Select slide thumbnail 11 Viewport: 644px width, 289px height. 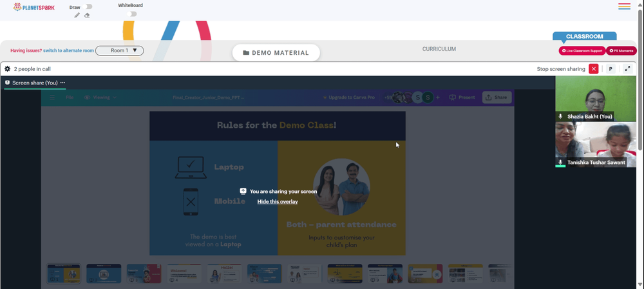[466, 274]
